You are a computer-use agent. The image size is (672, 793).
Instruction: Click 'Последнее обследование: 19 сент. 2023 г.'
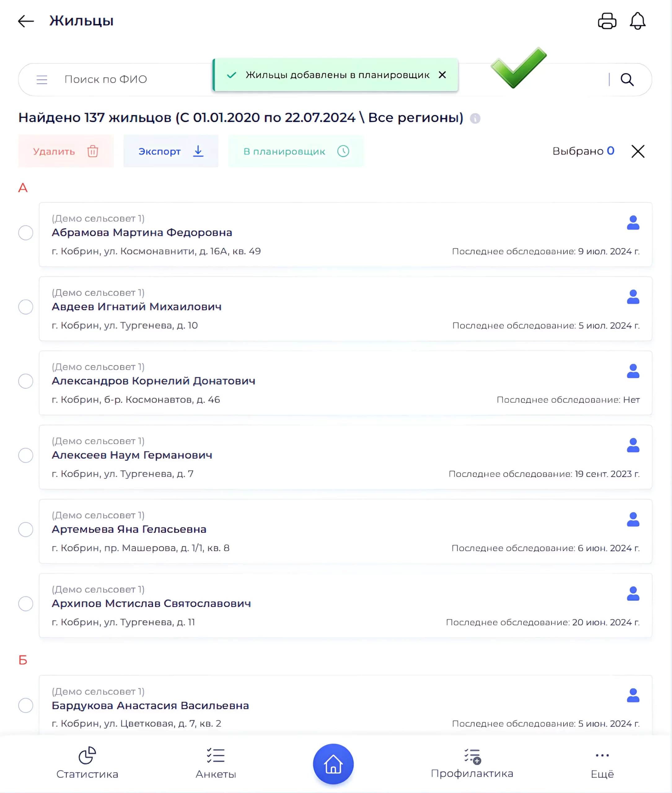544,474
